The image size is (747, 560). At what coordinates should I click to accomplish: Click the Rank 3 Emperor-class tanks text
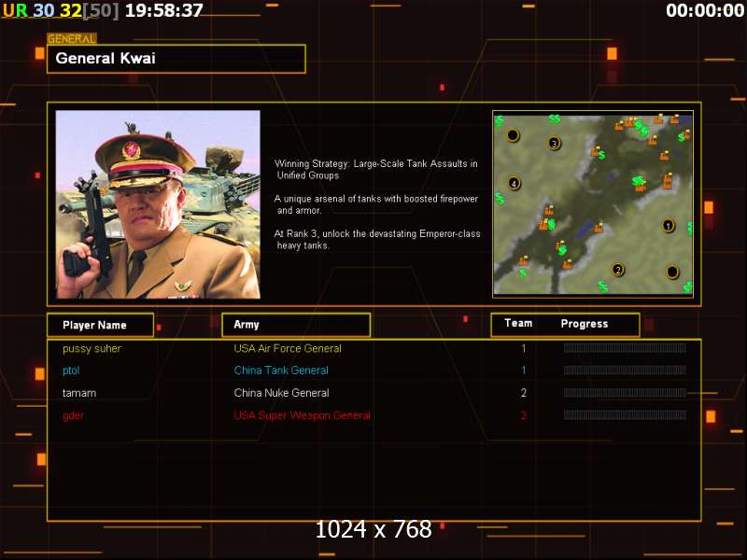377,240
